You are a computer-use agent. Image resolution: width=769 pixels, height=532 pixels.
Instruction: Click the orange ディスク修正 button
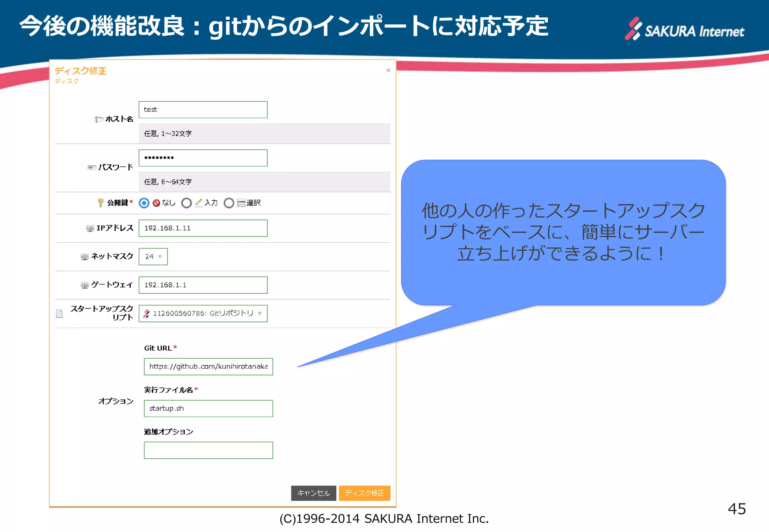point(365,493)
